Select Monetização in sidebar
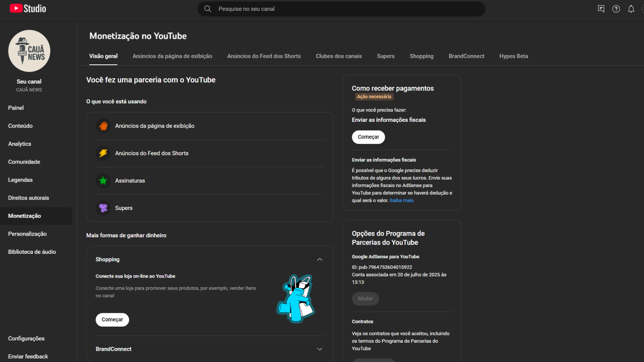Screen dimensions: 644x362 [36, 216]
